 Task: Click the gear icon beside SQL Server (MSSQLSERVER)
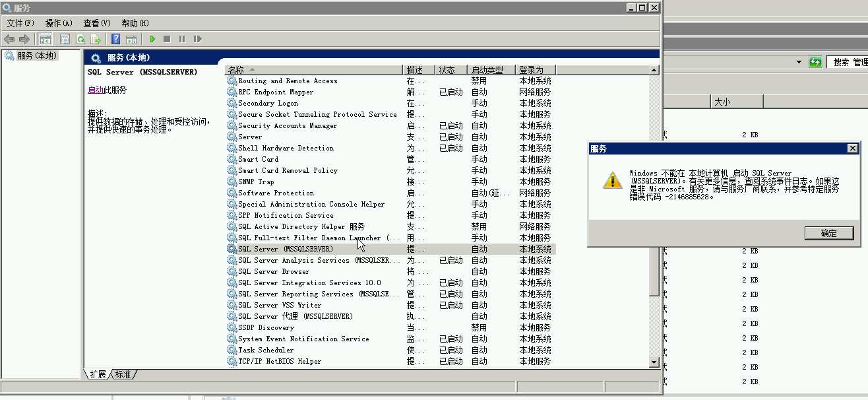(x=232, y=249)
